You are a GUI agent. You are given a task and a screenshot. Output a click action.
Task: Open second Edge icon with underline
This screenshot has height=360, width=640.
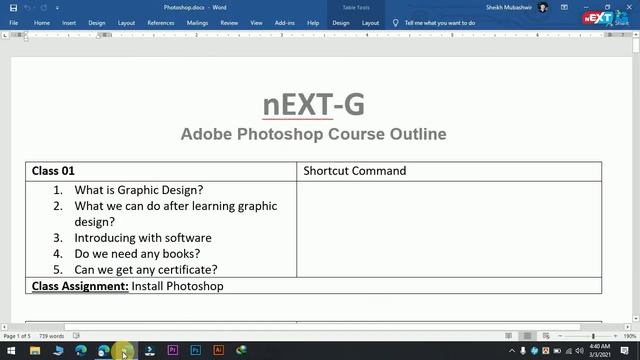[x=104, y=351]
